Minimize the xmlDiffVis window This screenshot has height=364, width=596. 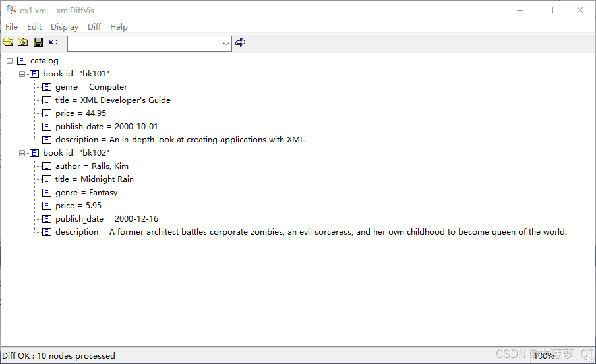click(x=520, y=11)
